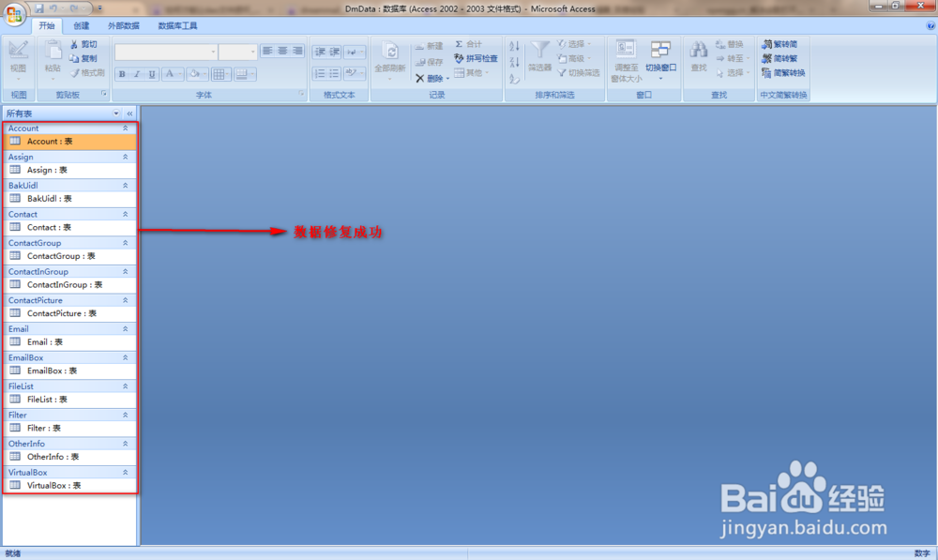The width and height of the screenshot is (938, 560).
Task: Toggle Underline formatting
Action: tap(152, 74)
